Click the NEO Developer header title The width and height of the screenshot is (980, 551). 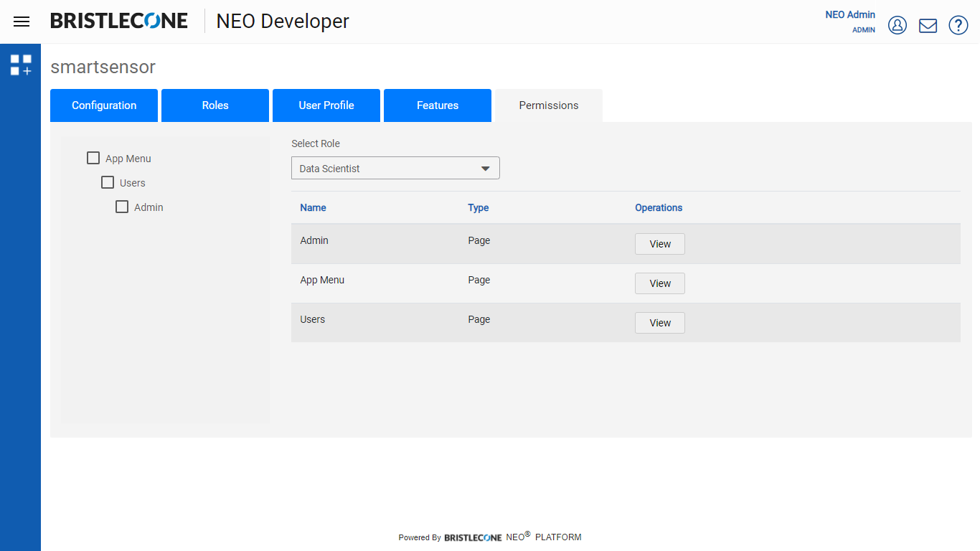point(283,22)
